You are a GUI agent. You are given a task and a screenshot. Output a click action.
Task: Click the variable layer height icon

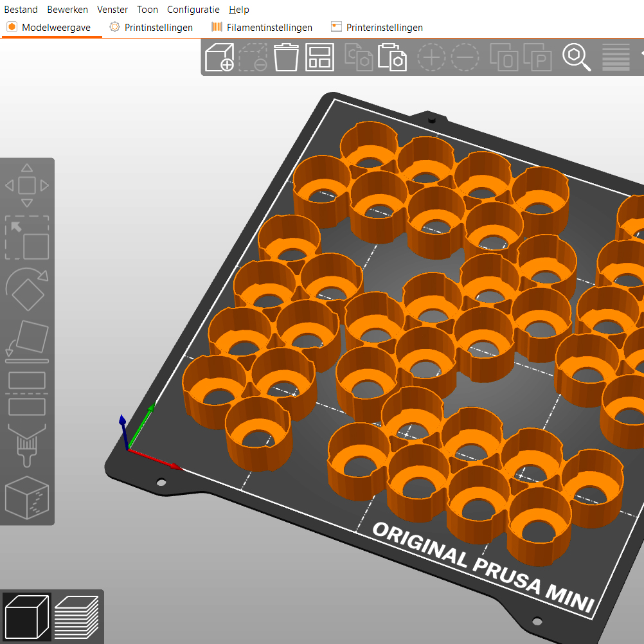pos(616,57)
